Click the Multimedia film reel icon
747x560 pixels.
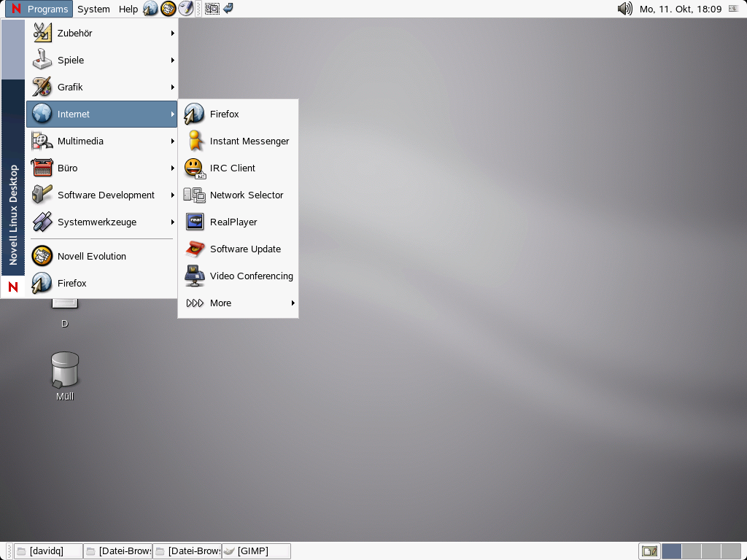[x=42, y=141]
